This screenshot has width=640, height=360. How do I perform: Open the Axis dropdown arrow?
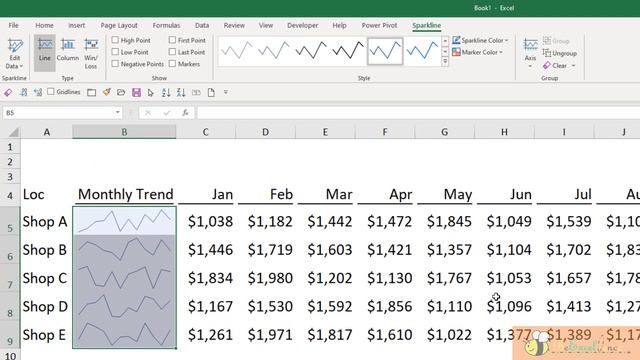[530, 66]
